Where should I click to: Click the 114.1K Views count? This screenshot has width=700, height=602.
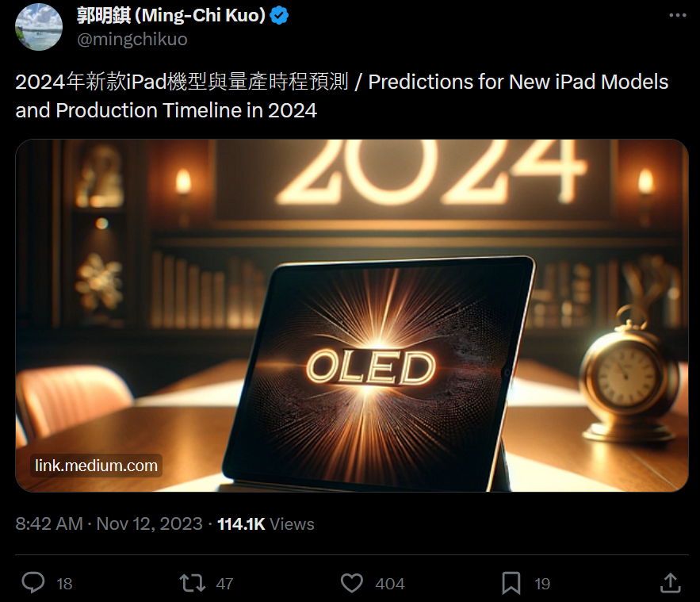[266, 524]
